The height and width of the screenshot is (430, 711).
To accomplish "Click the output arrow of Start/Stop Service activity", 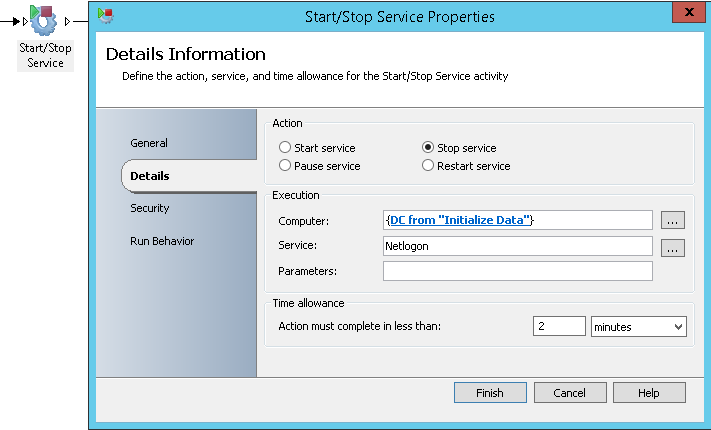I will coord(68,21).
